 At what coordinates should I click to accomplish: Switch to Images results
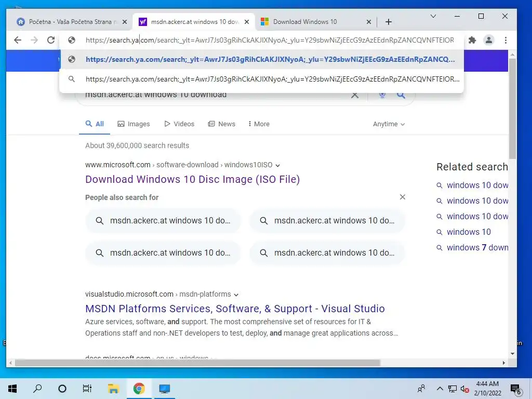coord(134,124)
